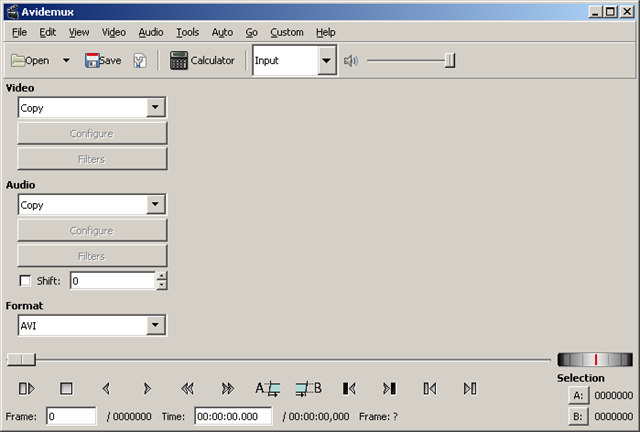
Task: Go to first frame
Action: pyautogui.click(x=430, y=388)
